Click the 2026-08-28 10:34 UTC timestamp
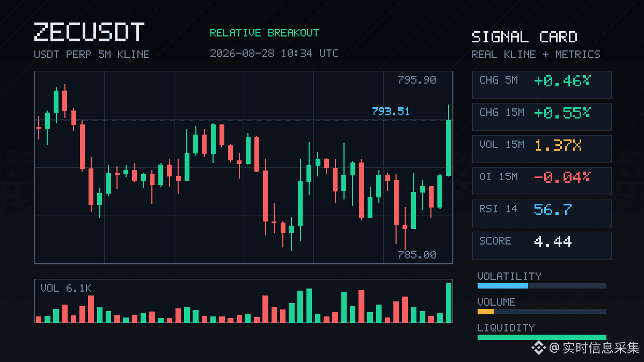This screenshot has width=644, height=362. [x=274, y=53]
